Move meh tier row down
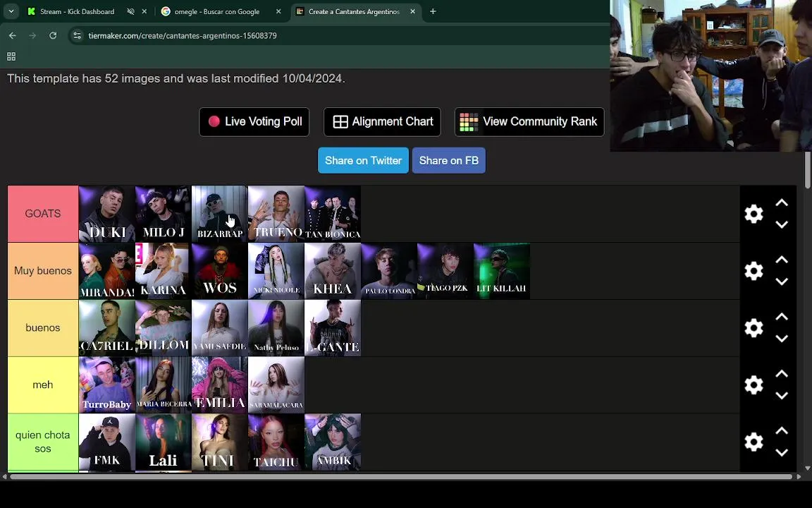 pos(782,396)
